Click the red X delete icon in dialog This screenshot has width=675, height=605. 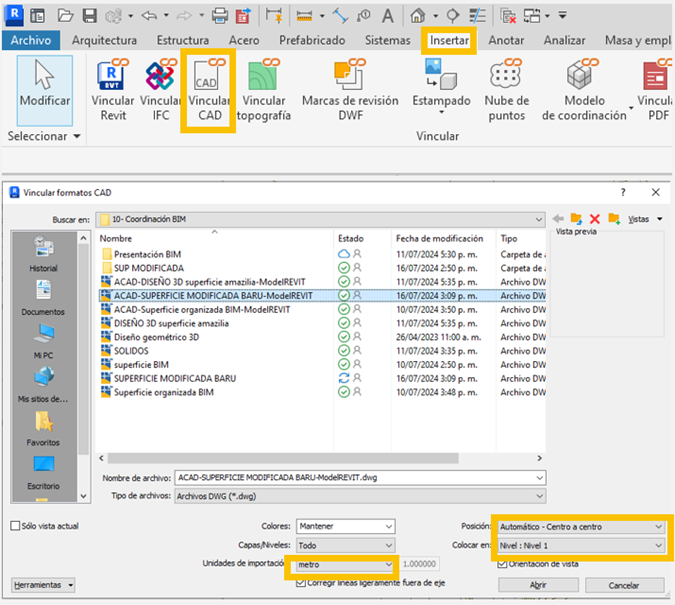(x=594, y=219)
